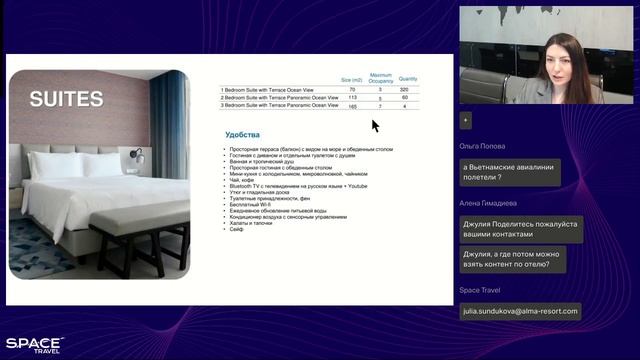The width and height of the screenshot is (640, 360).
Task: Select row '3 Bedroom Suite with Terrace Panoramic Ocean View'
Action: [x=319, y=105]
